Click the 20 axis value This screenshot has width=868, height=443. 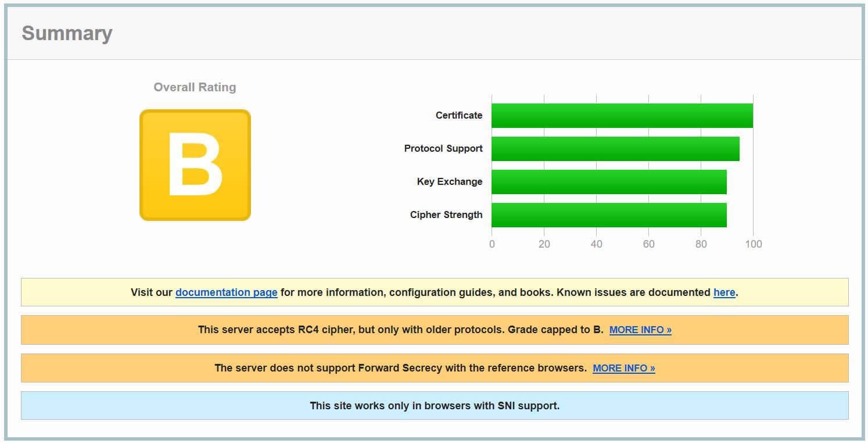point(544,244)
